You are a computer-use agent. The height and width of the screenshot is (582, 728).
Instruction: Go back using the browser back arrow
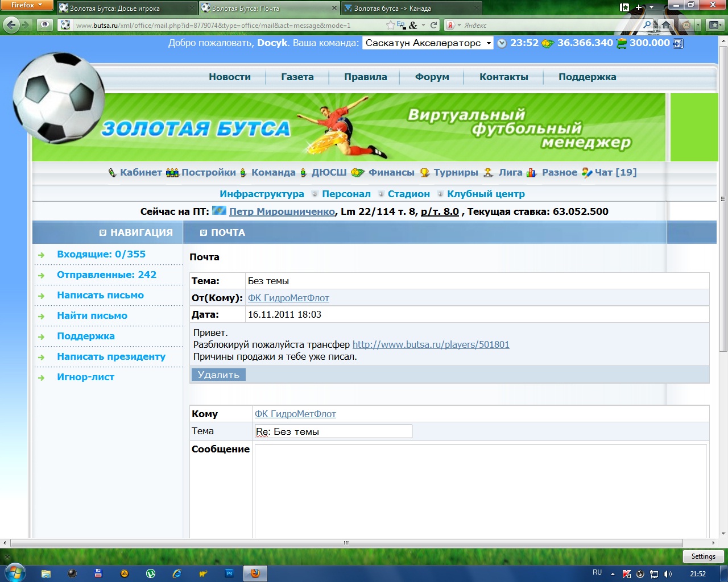tap(11, 25)
